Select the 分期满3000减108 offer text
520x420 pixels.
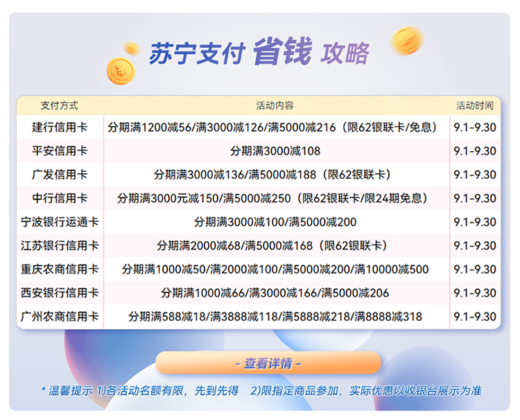pyautogui.click(x=275, y=151)
